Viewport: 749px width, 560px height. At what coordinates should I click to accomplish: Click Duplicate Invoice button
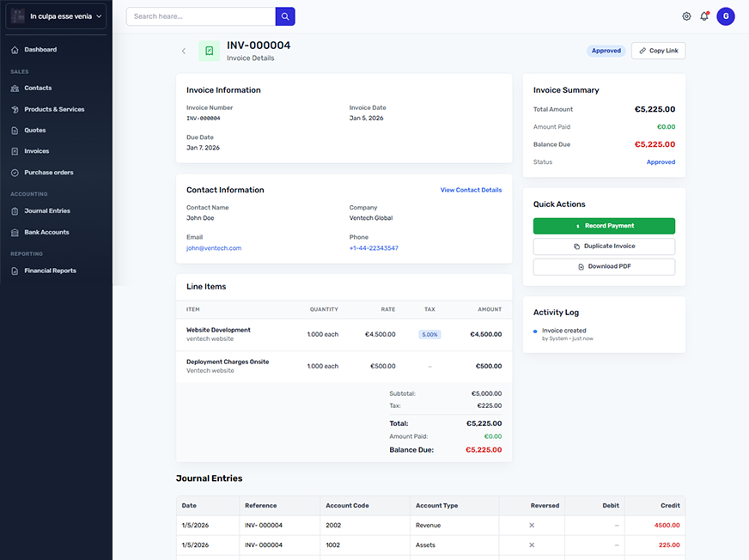coord(604,247)
